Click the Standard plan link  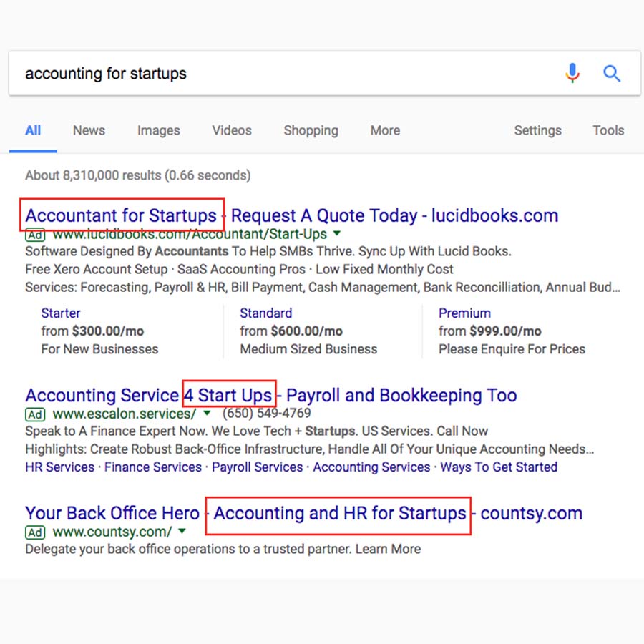[x=265, y=313]
